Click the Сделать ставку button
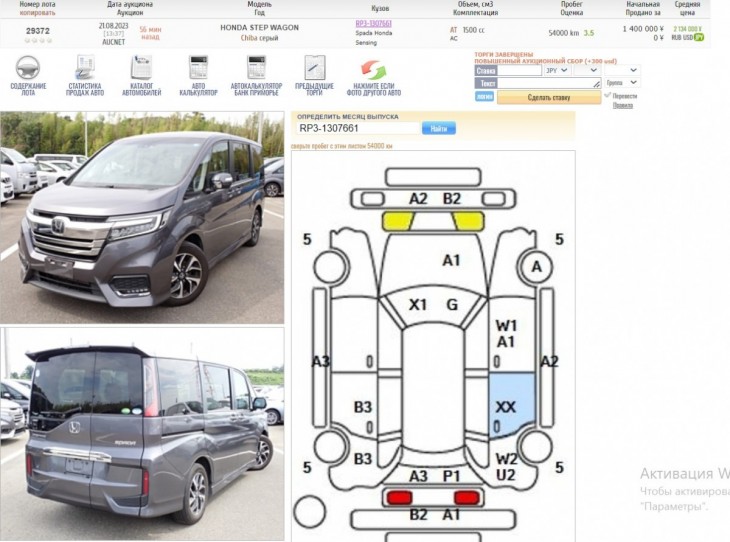The width and height of the screenshot is (730, 542). [x=549, y=97]
